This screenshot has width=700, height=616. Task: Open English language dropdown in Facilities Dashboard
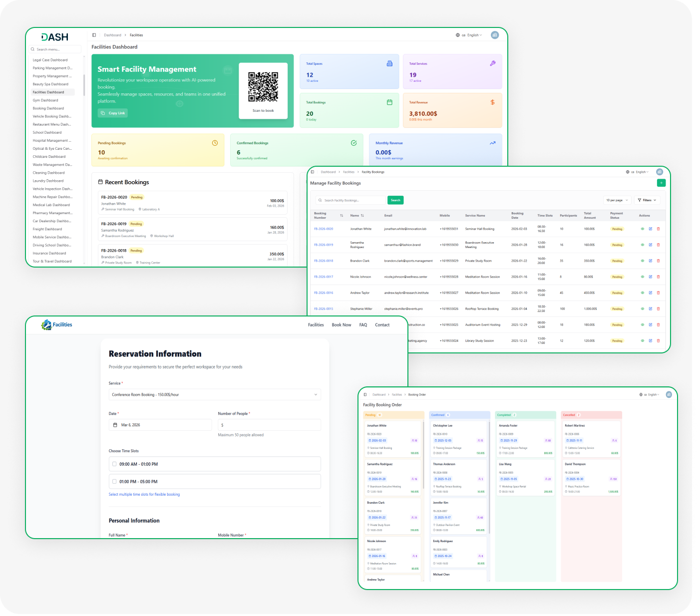(469, 35)
